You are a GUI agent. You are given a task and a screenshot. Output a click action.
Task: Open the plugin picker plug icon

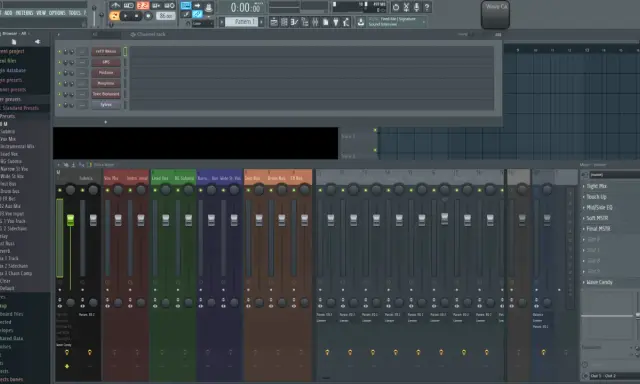click(336, 22)
